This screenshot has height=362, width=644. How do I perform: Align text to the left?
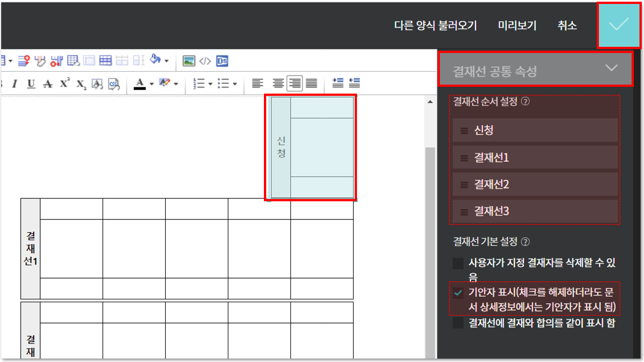257,83
